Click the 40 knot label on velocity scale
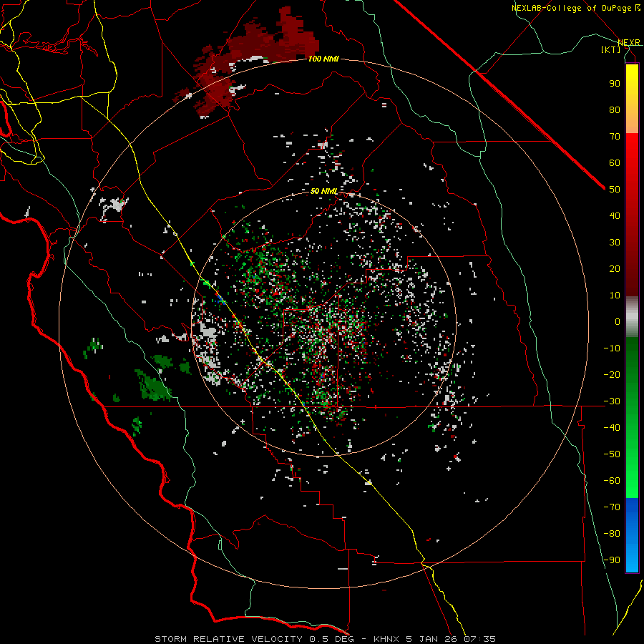The width and height of the screenshot is (644, 644). coord(615,216)
